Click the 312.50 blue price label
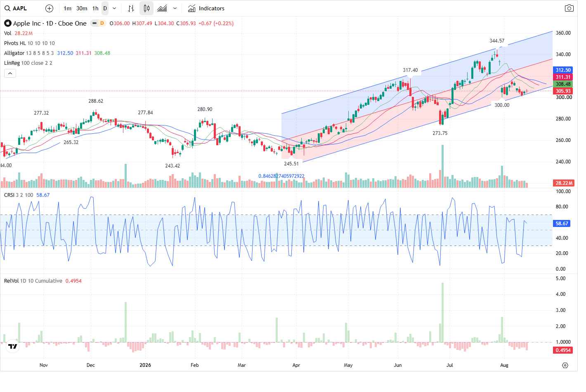 (x=563, y=70)
